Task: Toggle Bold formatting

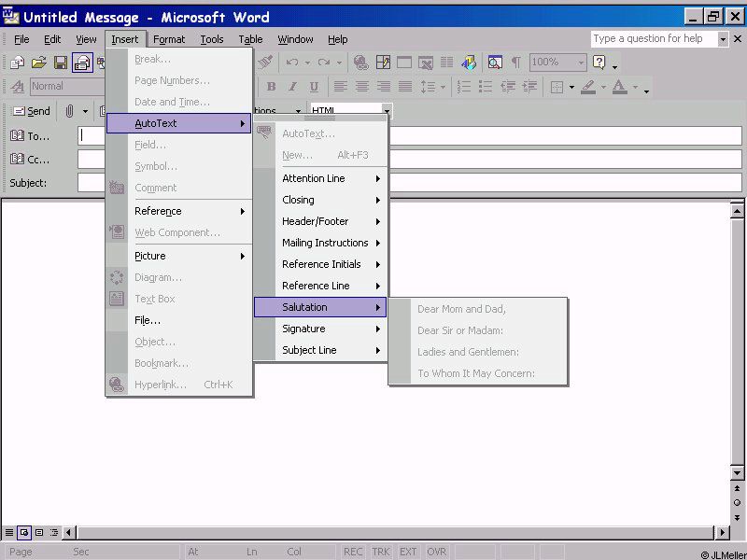Action: 271,87
